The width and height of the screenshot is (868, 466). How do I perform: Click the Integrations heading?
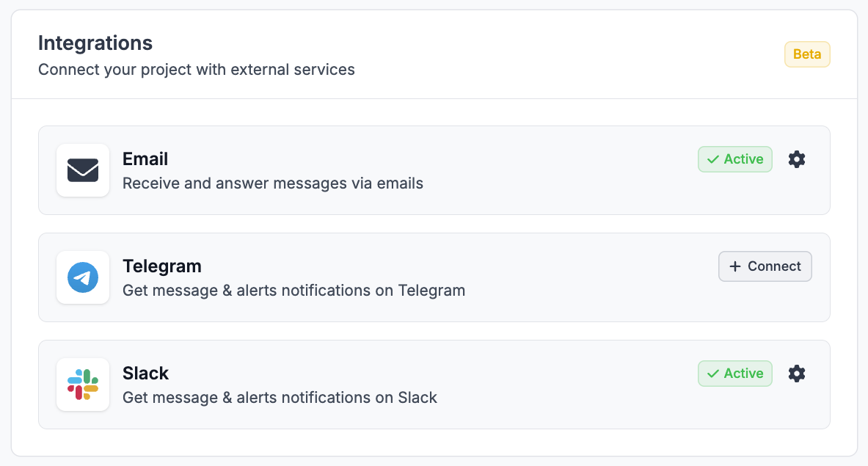[95, 43]
